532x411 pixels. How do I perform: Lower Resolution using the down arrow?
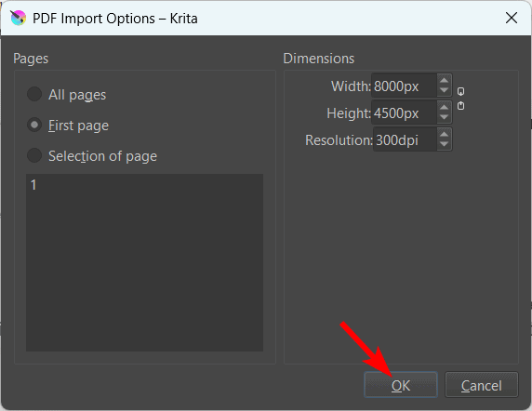pos(444,144)
